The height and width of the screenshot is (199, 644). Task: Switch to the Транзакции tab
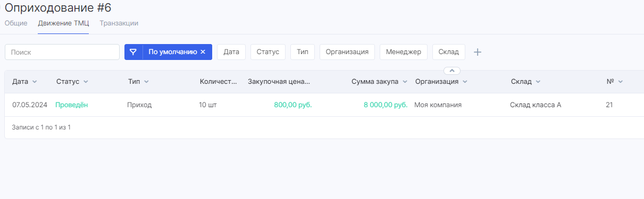coord(119,23)
